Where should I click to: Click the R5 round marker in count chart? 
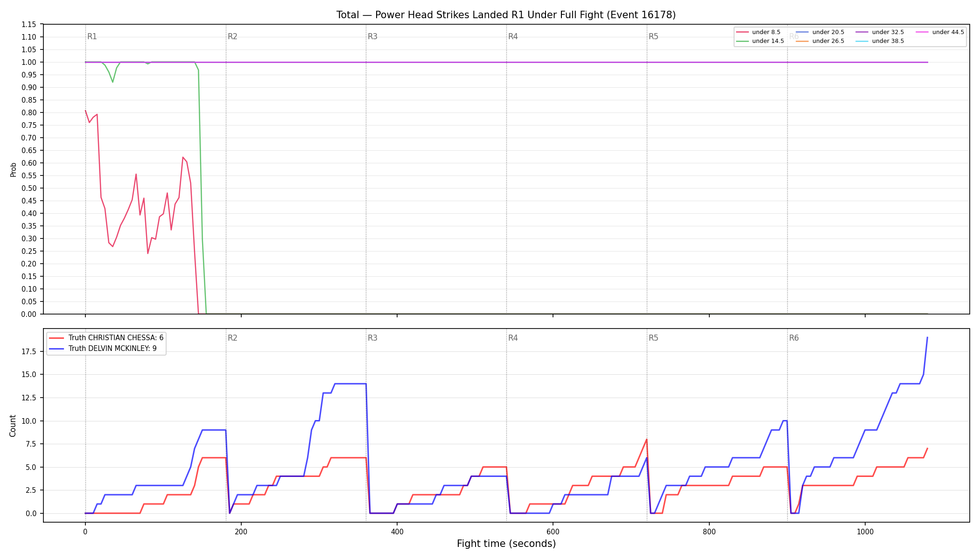[x=653, y=338]
